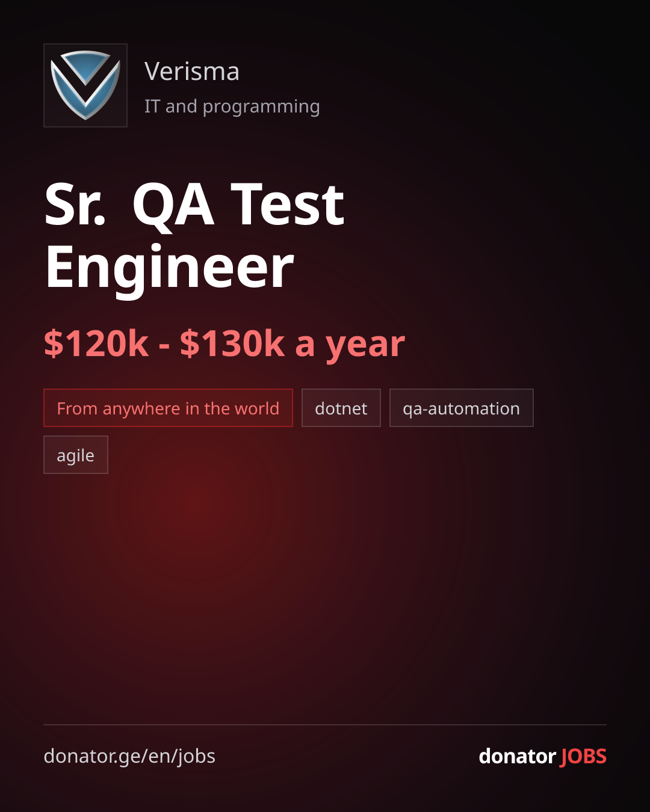
Task: Click the word programming under company name
Action: 261,107
